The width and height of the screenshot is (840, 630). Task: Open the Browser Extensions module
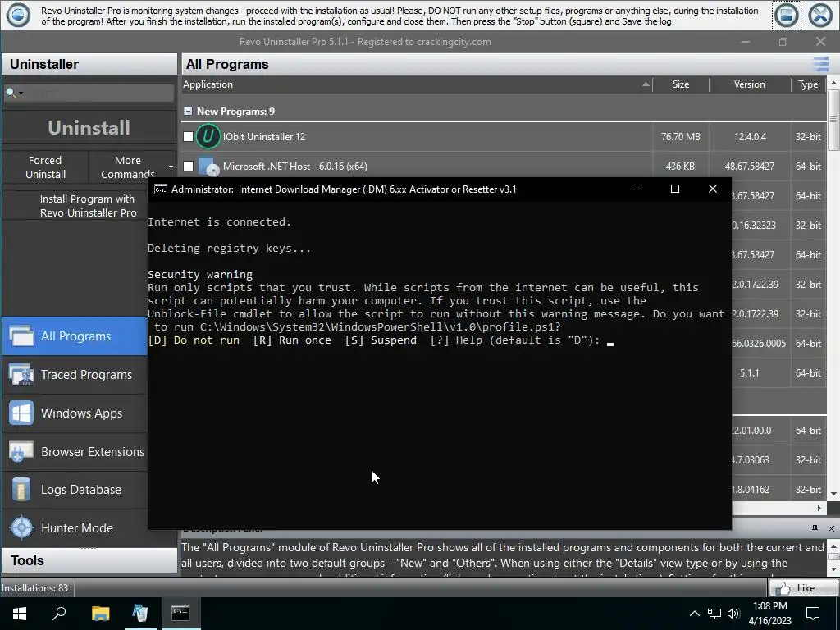point(75,452)
